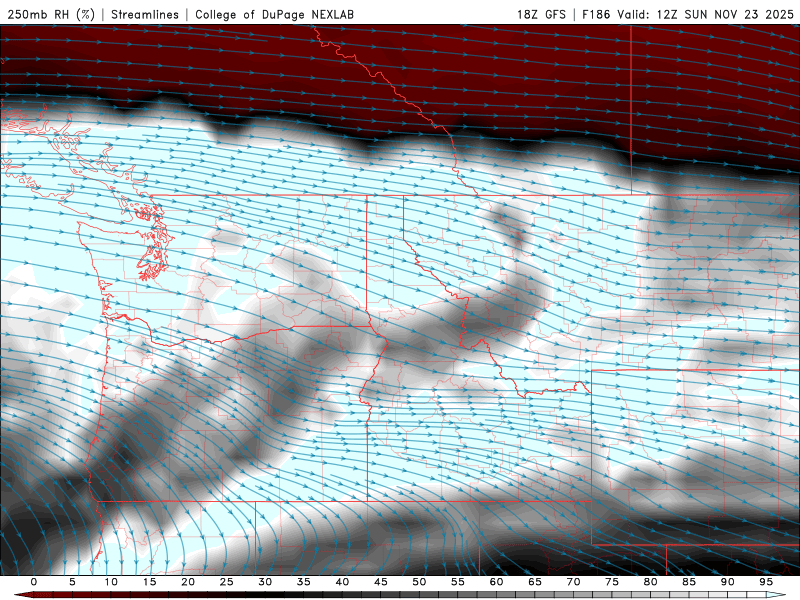Click the "0" label on the color scale
Viewport: 800px width, 600px height.
point(34,582)
